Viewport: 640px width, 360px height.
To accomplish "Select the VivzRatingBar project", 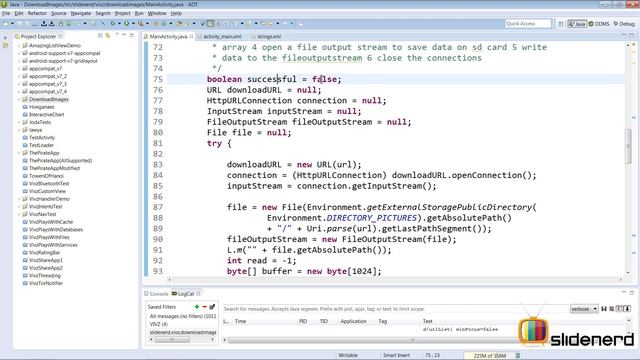I will pyautogui.click(x=44, y=253).
